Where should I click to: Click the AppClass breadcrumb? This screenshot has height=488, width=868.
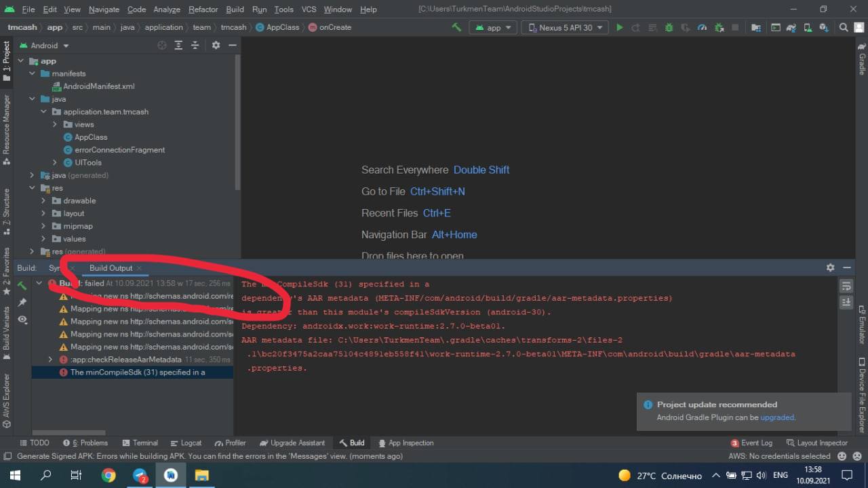[x=277, y=27]
